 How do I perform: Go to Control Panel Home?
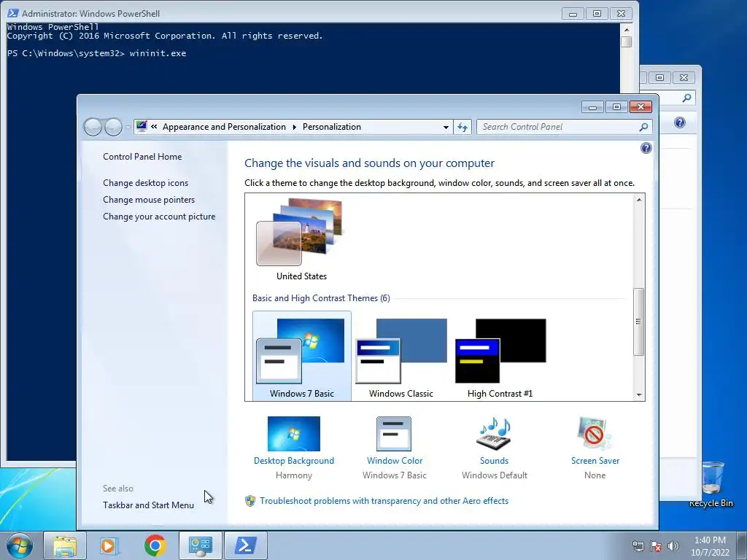[x=142, y=157]
